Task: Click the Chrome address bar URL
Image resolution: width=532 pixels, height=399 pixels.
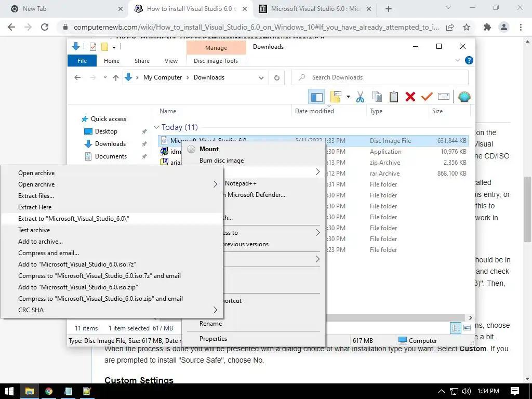Action: coord(256,27)
